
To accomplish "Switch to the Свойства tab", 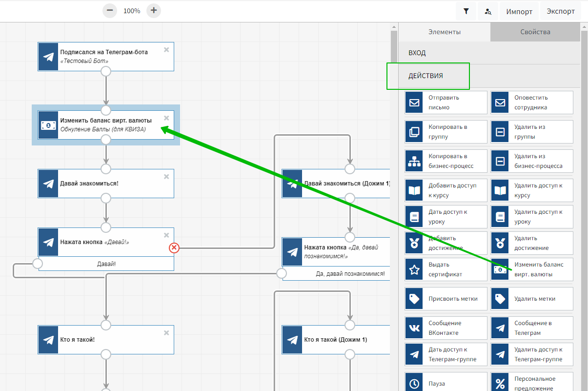I will coord(535,32).
